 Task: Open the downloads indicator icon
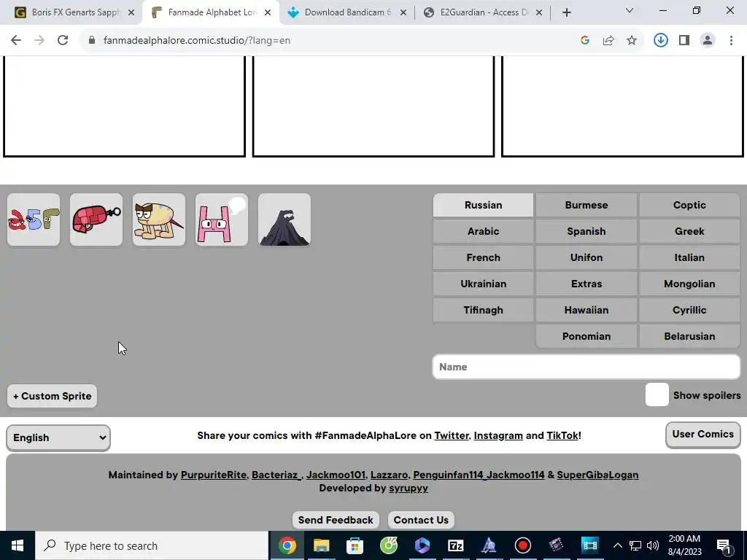pyautogui.click(x=660, y=41)
